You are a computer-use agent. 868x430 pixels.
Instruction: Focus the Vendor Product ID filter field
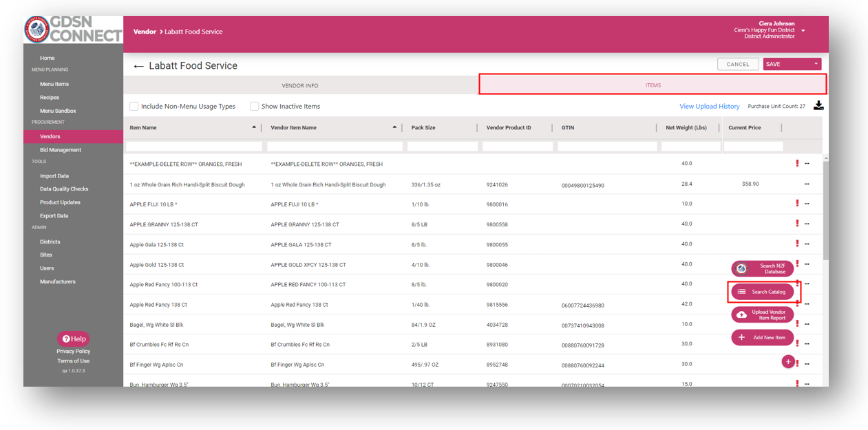point(518,147)
